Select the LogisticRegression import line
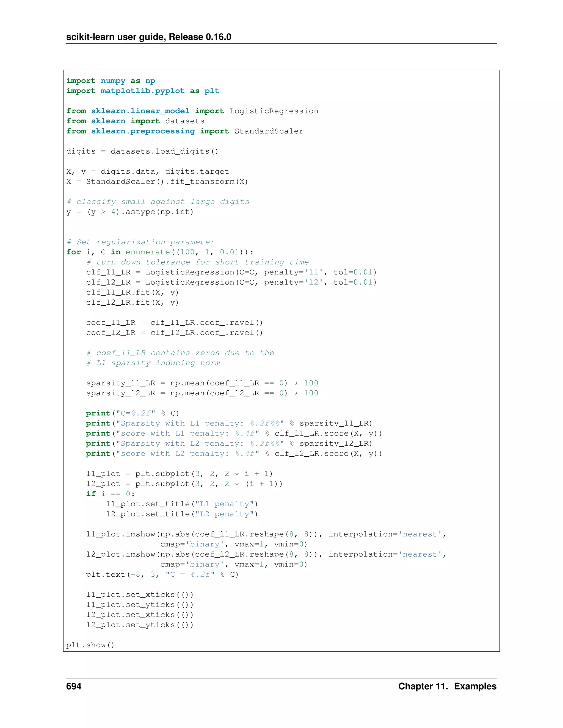The width and height of the screenshot is (563, 728). coord(192,111)
